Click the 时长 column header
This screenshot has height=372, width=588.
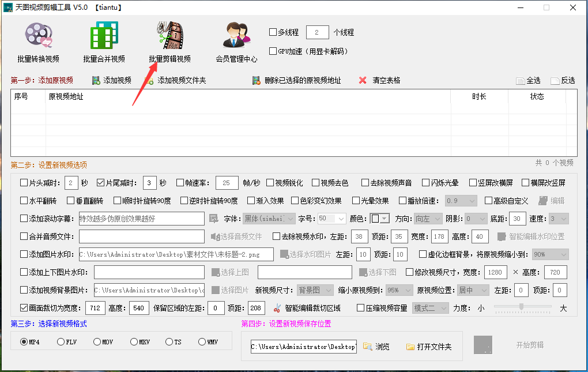click(479, 96)
